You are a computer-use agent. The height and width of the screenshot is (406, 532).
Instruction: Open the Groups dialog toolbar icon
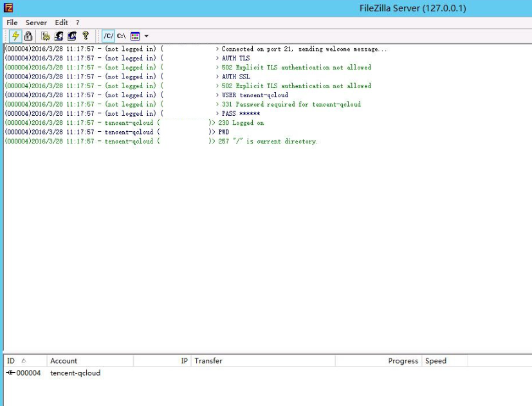tap(71, 36)
